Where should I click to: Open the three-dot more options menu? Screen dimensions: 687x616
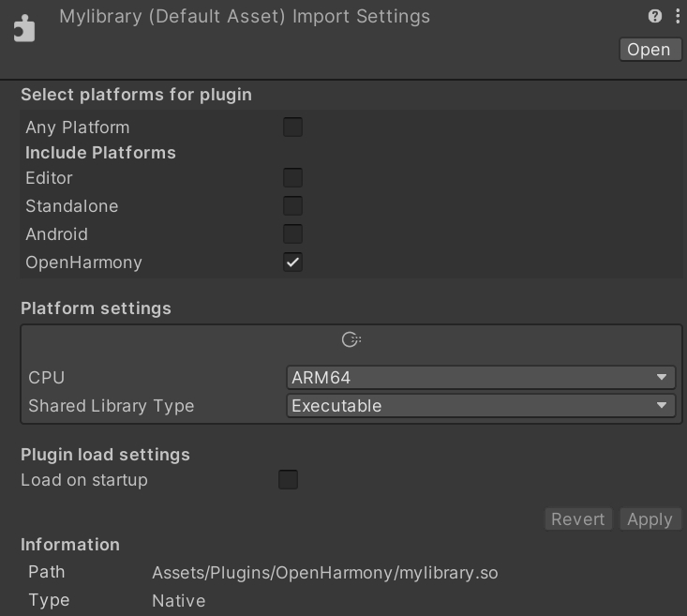coord(677,16)
